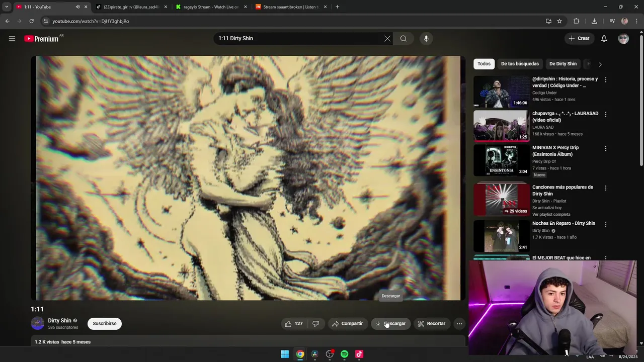Click the Compartir share button

347,324
